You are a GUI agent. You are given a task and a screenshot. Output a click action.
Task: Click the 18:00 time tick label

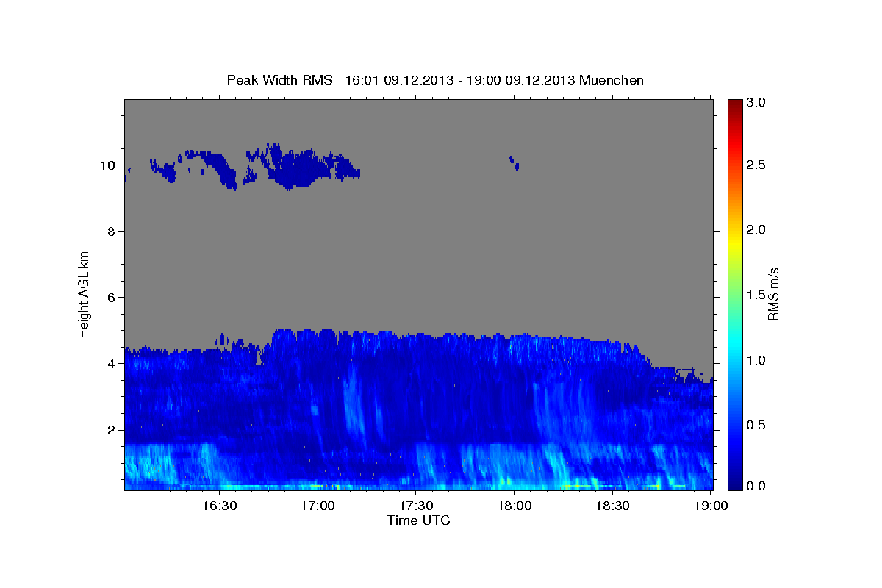point(514,506)
